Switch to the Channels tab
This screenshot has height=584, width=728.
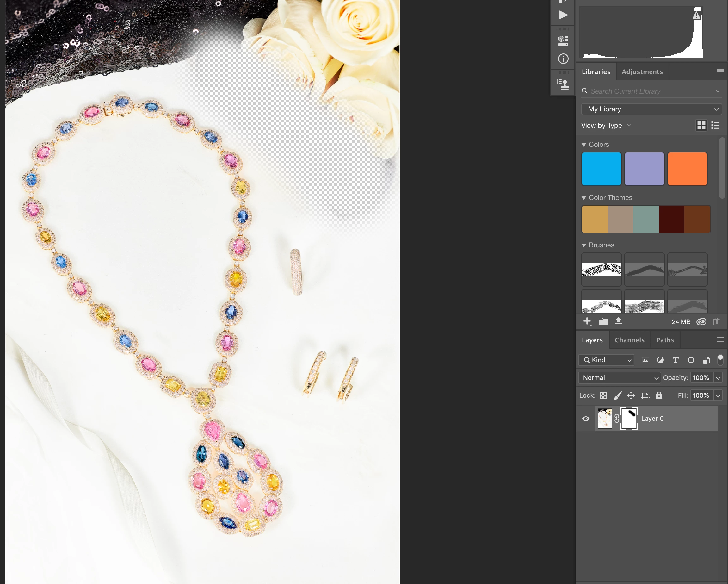[x=629, y=340]
